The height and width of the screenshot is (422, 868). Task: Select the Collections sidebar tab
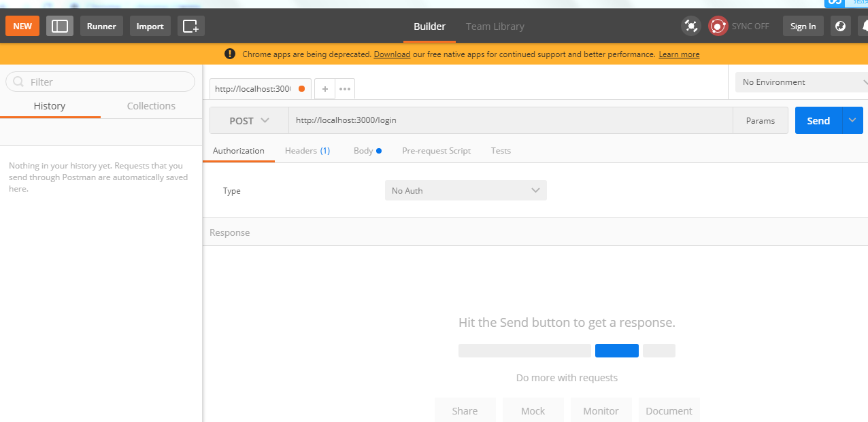coord(151,106)
